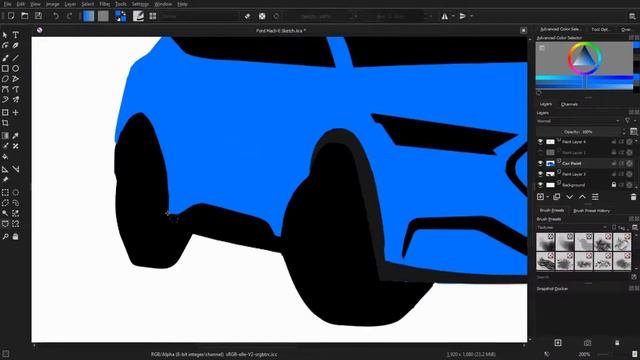Create a snapshot in Snapshot Docker
This screenshot has height=360, width=640.
558,343
